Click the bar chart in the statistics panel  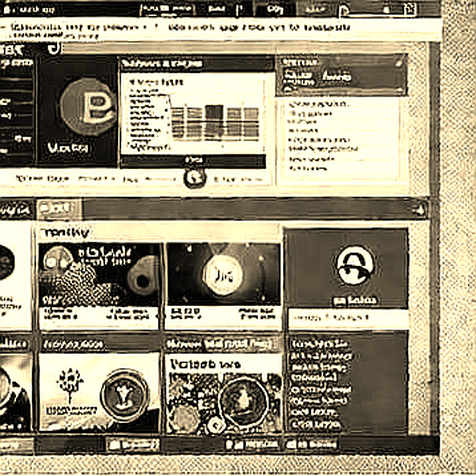click(215, 122)
